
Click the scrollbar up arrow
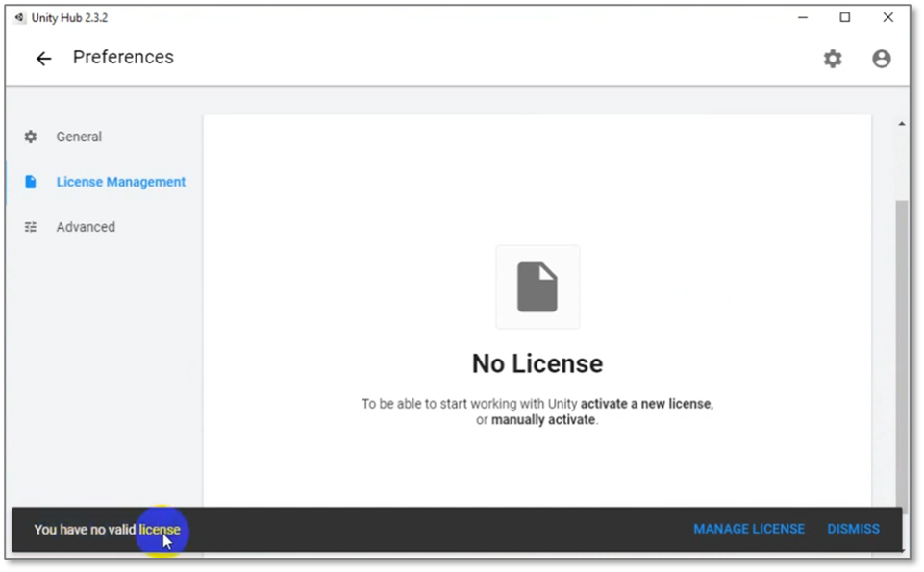[902, 124]
